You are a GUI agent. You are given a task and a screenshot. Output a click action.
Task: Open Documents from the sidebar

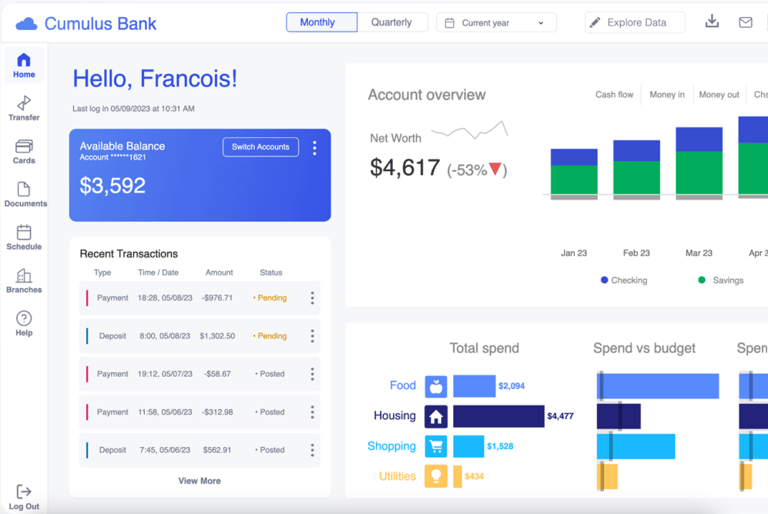pos(25,195)
